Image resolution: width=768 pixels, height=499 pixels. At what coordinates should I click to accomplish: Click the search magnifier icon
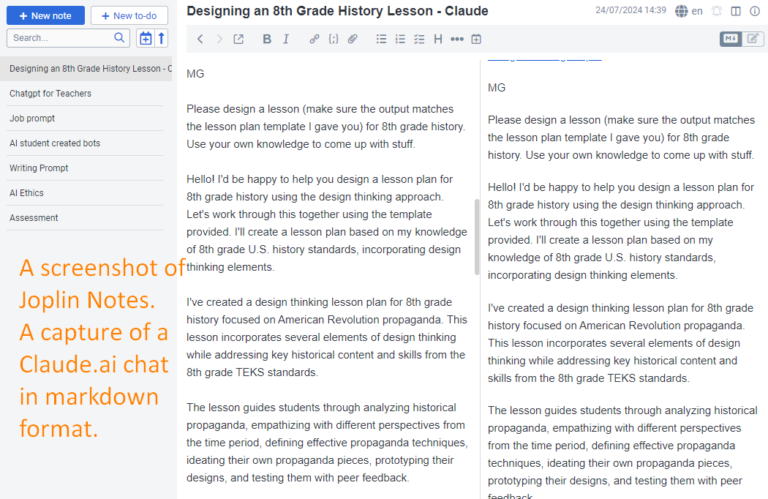coord(119,38)
